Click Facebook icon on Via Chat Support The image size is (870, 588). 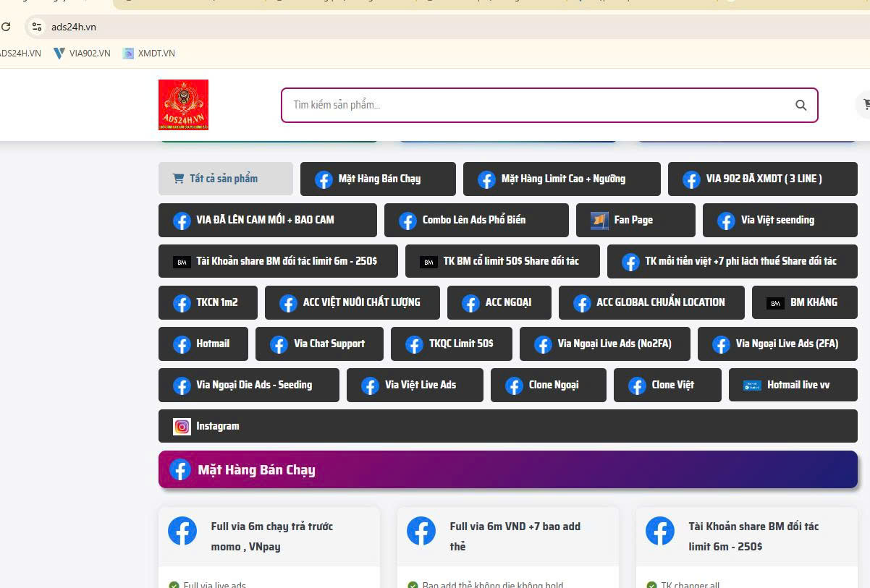click(x=279, y=344)
